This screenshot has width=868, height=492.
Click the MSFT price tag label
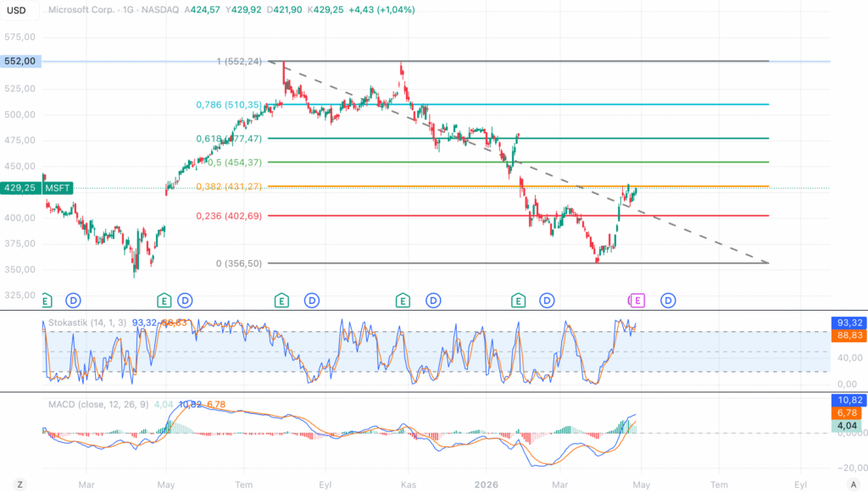(x=58, y=188)
